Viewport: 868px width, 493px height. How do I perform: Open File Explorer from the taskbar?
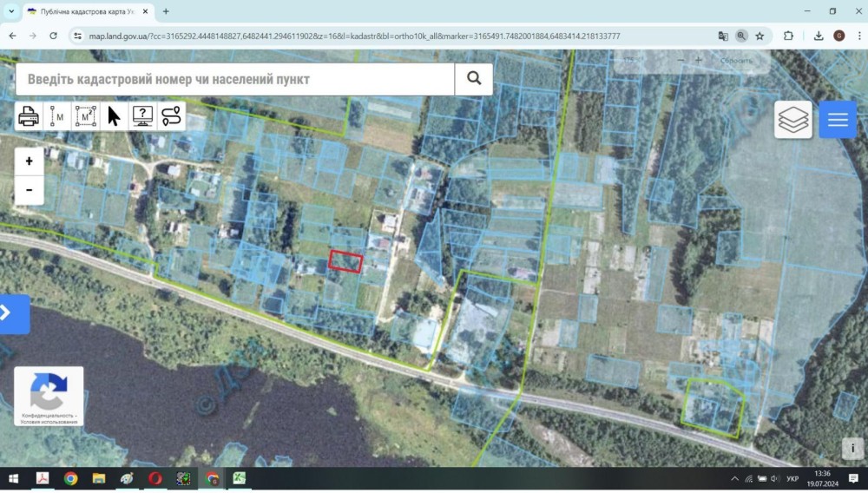[x=99, y=478]
